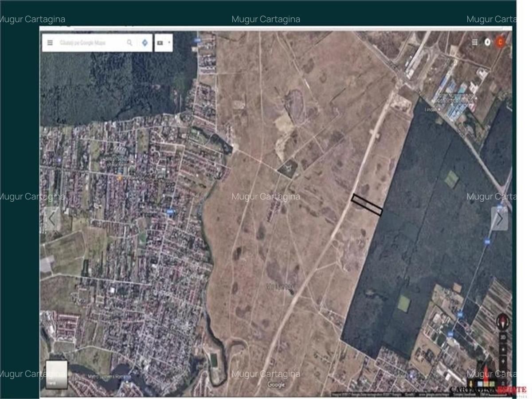The height and width of the screenshot is (399, 532).
Task: Click the Cartagina Estate logo
Action: (x=488, y=389)
